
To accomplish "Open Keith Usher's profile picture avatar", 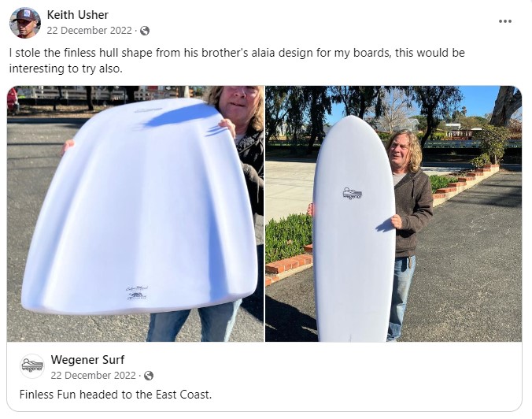I will tap(25, 22).
